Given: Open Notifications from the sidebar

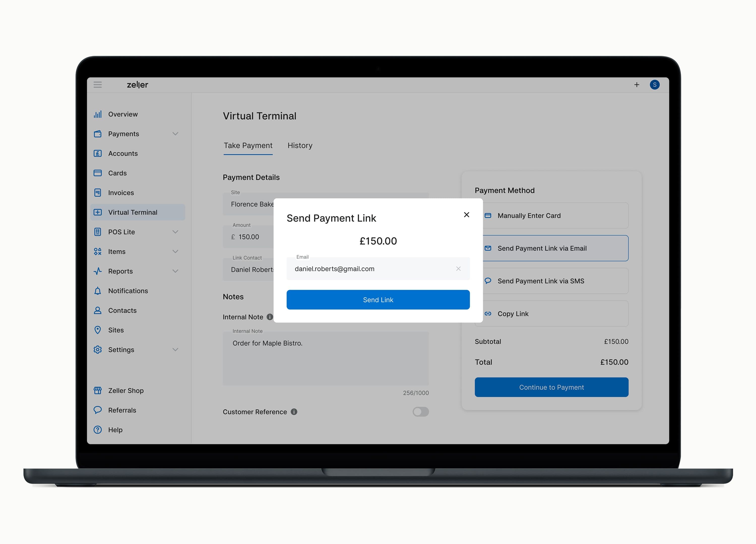Looking at the screenshot, I should point(128,291).
